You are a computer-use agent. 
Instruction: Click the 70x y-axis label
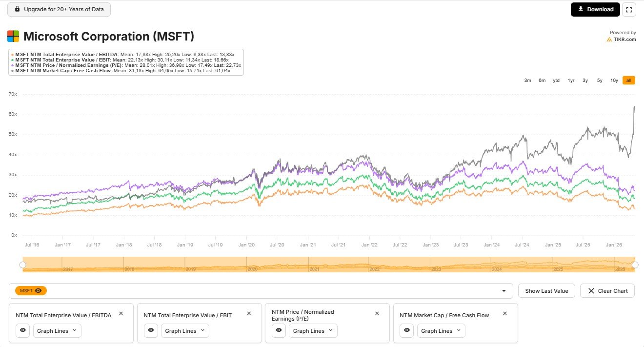click(13, 94)
